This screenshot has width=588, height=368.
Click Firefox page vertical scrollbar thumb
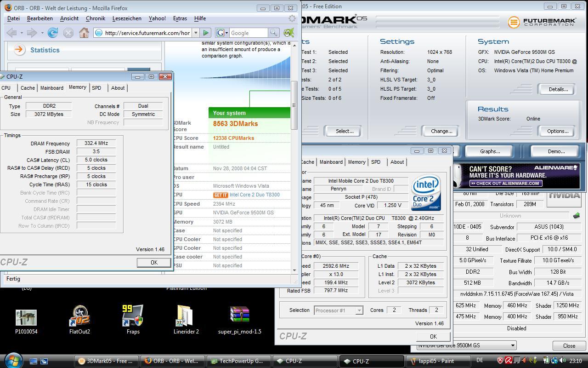(x=294, y=106)
